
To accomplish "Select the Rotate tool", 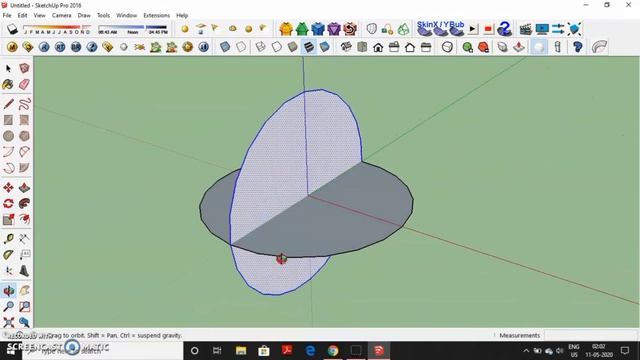I will 8,203.
